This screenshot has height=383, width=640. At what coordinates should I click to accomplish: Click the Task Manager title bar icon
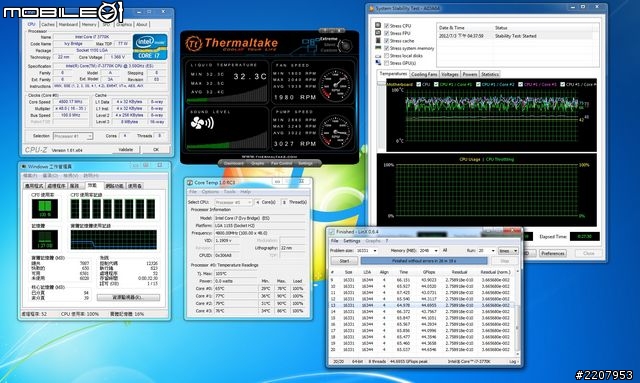click(x=24, y=166)
